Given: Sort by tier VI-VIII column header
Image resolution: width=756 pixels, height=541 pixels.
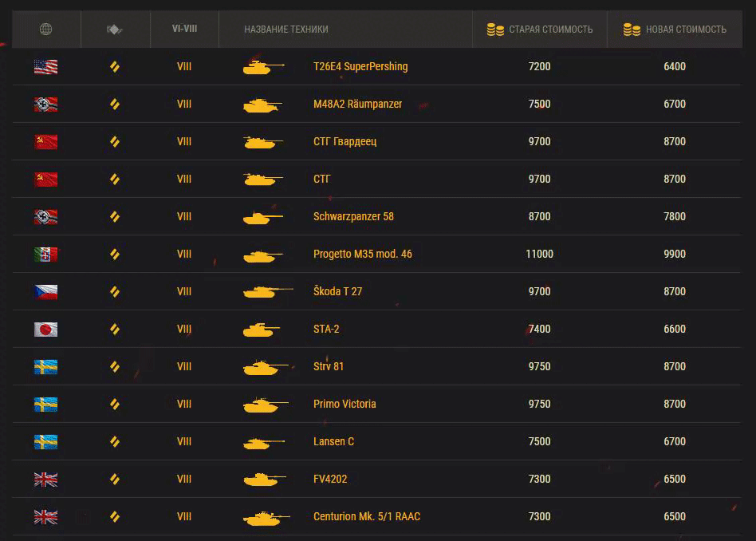Looking at the screenshot, I should click(x=184, y=29).
